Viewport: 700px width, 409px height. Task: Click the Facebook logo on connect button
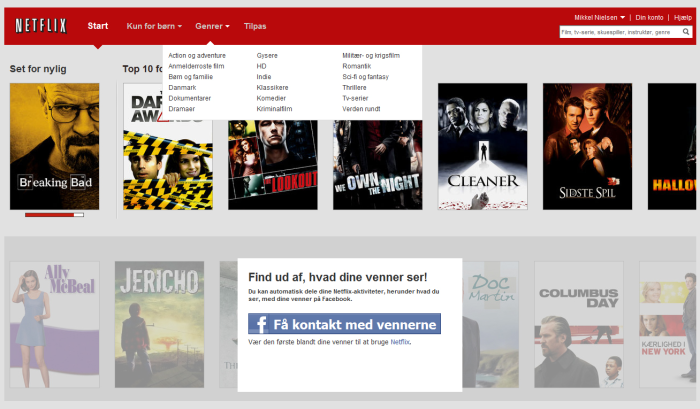259,324
